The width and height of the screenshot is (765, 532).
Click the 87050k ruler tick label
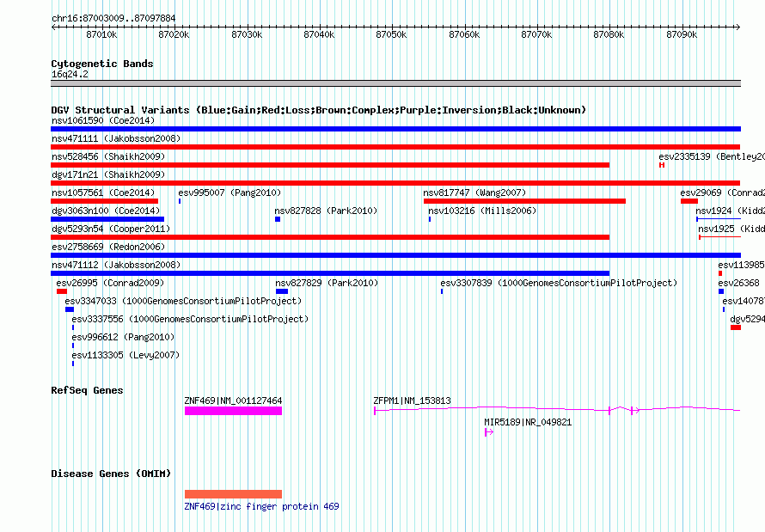[391, 34]
